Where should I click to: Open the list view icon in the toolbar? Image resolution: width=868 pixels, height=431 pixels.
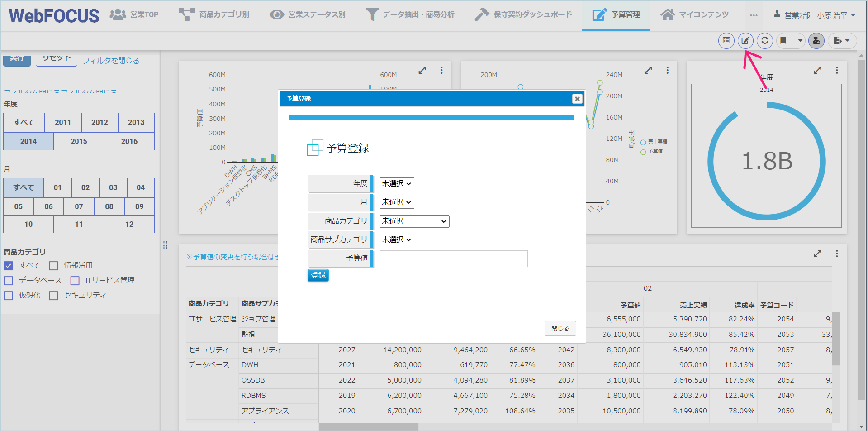(726, 41)
